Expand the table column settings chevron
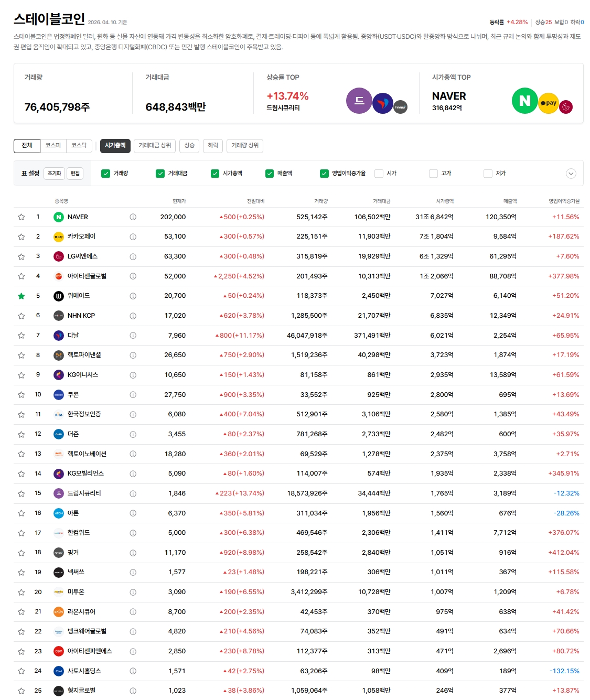The height and width of the screenshot is (700, 590). pyautogui.click(x=571, y=174)
